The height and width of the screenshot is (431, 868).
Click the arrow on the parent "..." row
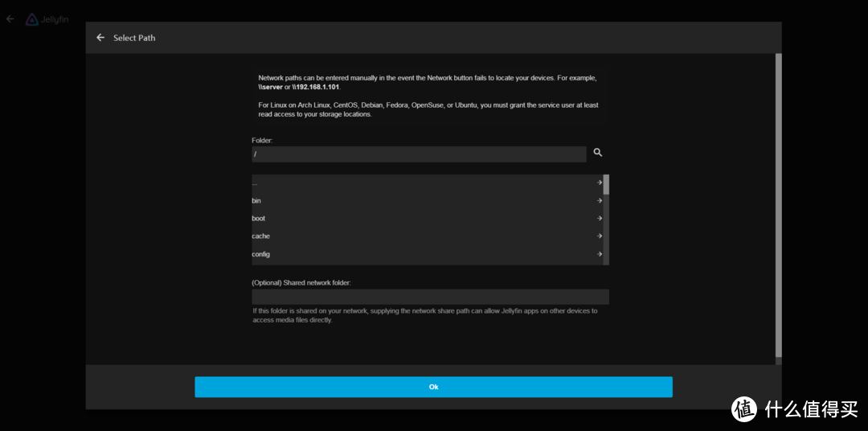[x=600, y=183]
